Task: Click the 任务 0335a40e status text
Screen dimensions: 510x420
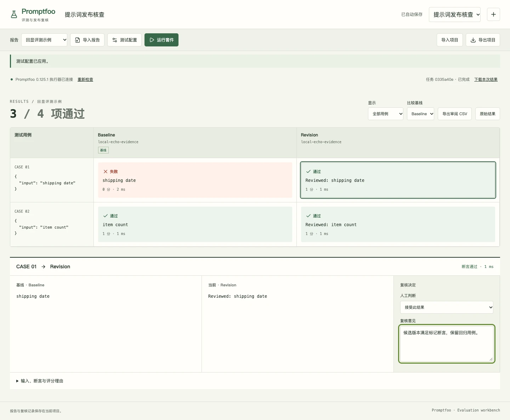Action: (448, 79)
